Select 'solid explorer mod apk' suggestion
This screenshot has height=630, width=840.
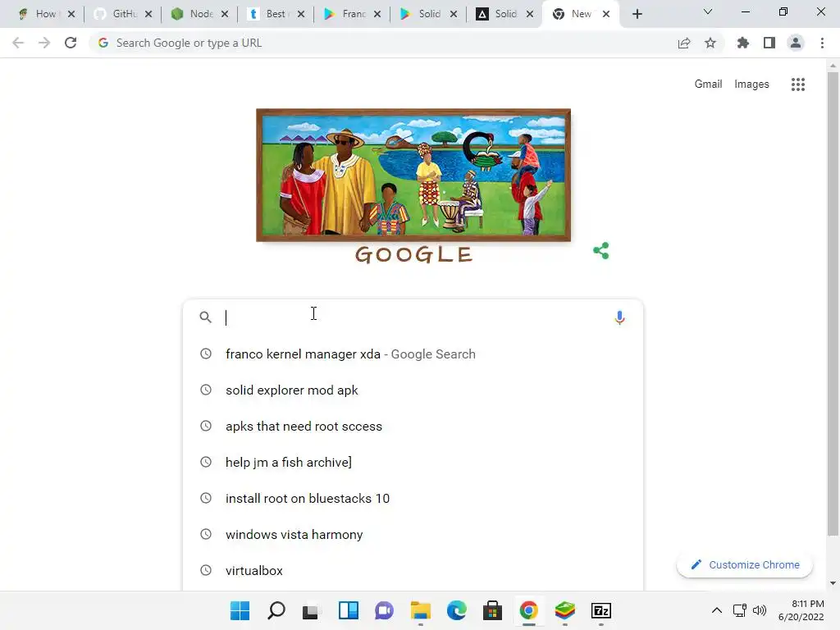413,390
